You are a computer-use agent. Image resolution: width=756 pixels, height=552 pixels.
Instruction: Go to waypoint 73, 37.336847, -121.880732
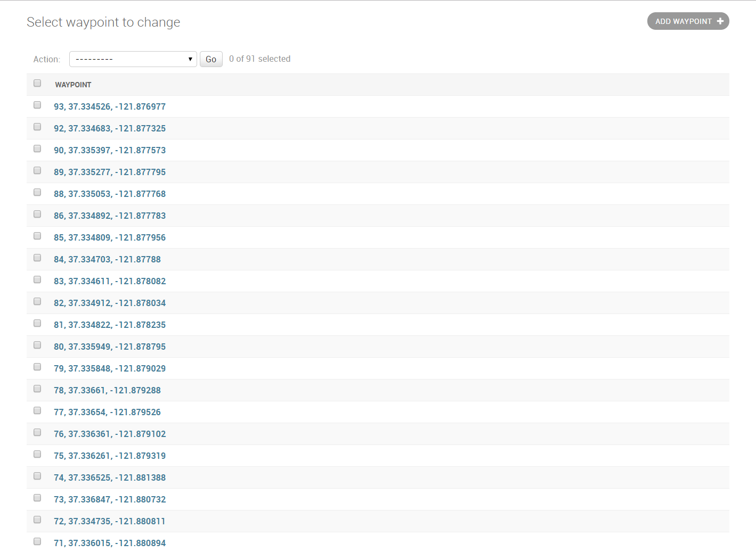pos(110,499)
